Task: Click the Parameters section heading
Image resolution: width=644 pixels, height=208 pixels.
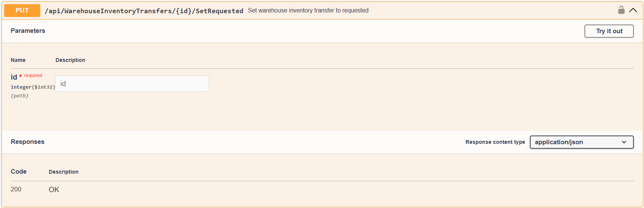Action: coord(28,31)
